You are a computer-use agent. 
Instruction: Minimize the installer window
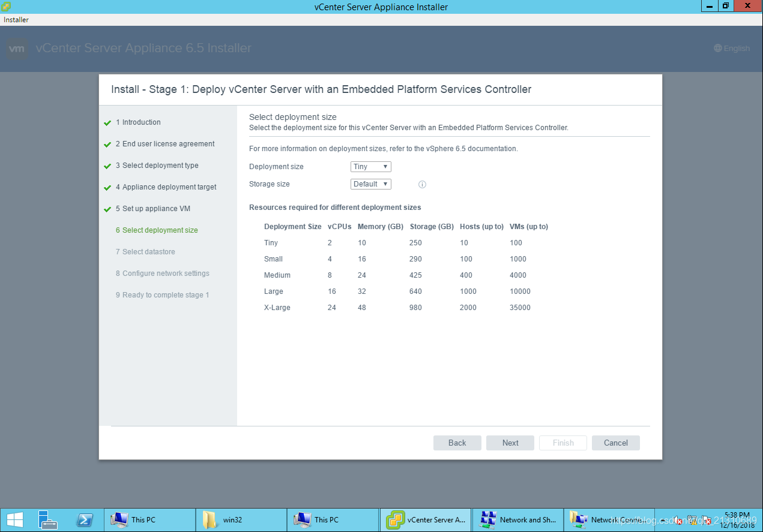pos(710,6)
